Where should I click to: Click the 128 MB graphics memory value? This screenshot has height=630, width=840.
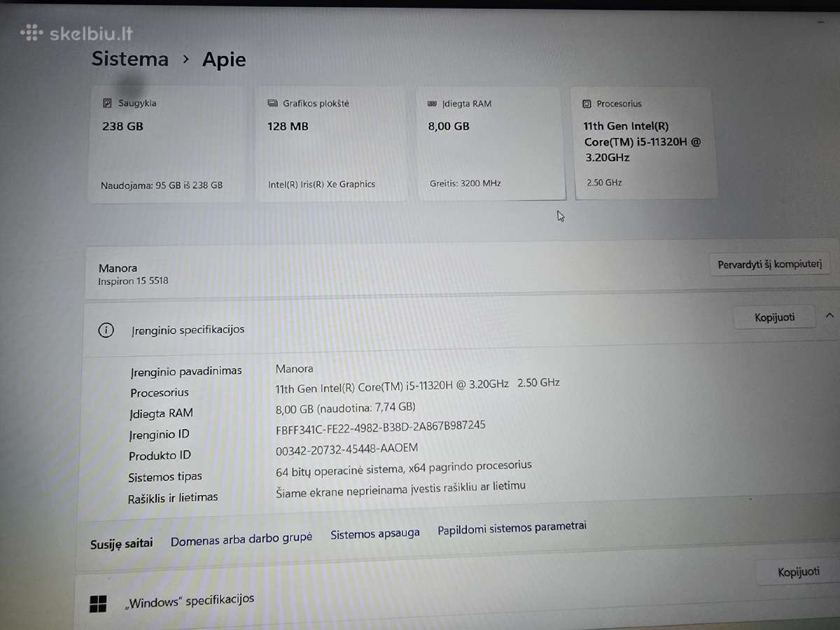coord(288,127)
